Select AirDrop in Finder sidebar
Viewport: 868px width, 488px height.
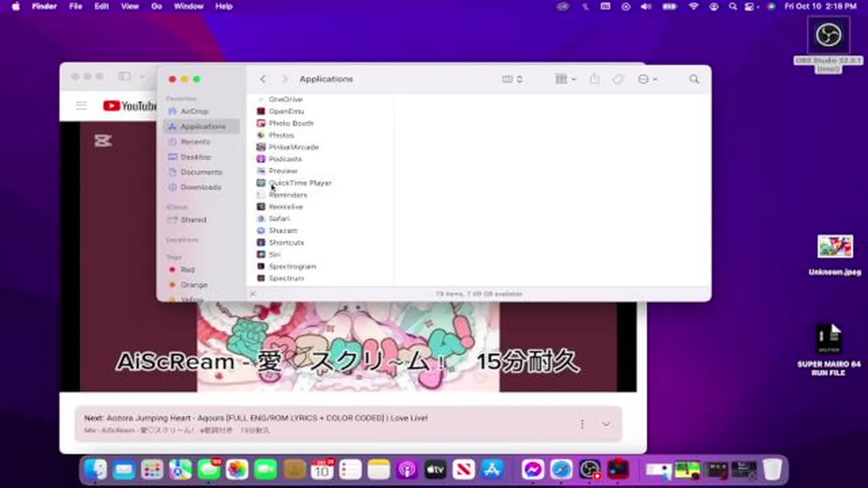(194, 111)
